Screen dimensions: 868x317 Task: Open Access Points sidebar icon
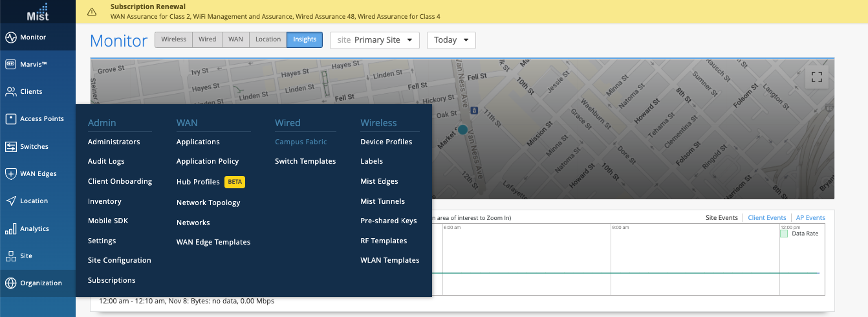[x=10, y=119]
